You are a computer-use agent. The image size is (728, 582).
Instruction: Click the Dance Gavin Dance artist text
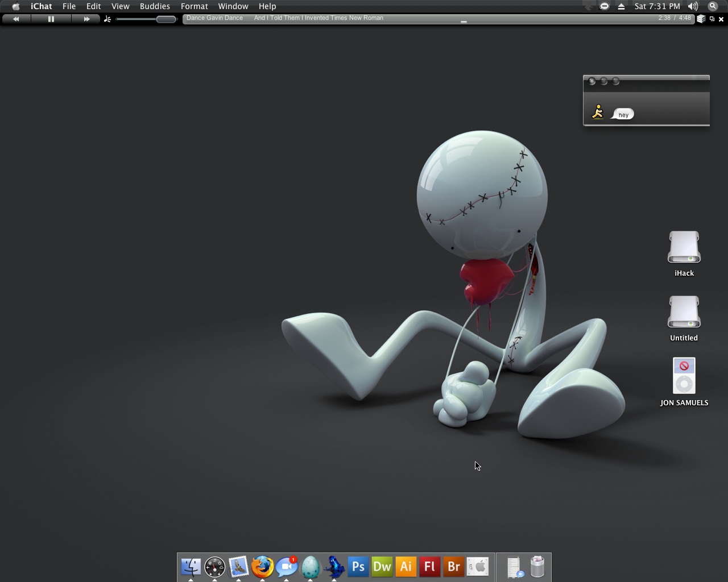click(x=214, y=18)
